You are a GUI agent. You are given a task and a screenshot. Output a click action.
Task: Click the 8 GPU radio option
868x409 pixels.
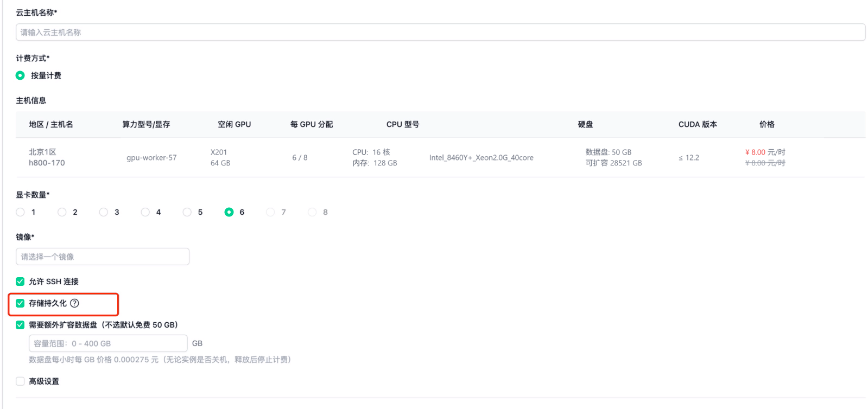point(312,212)
